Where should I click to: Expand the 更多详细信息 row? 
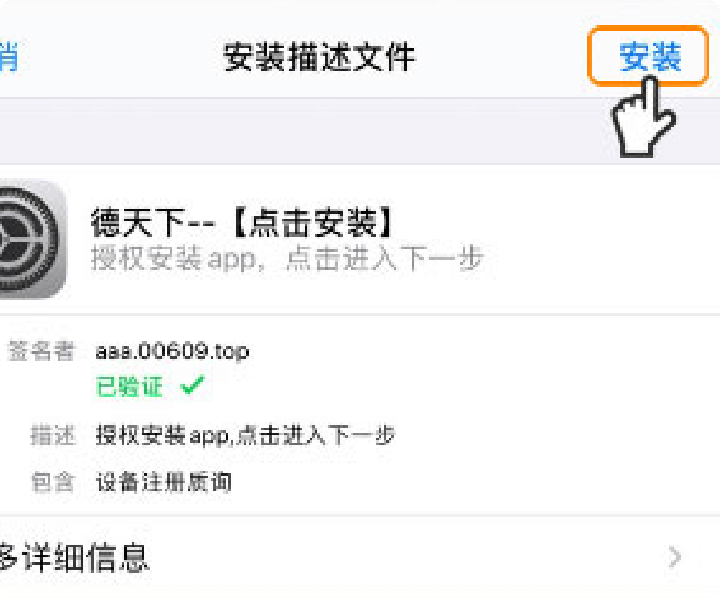pos(360,557)
